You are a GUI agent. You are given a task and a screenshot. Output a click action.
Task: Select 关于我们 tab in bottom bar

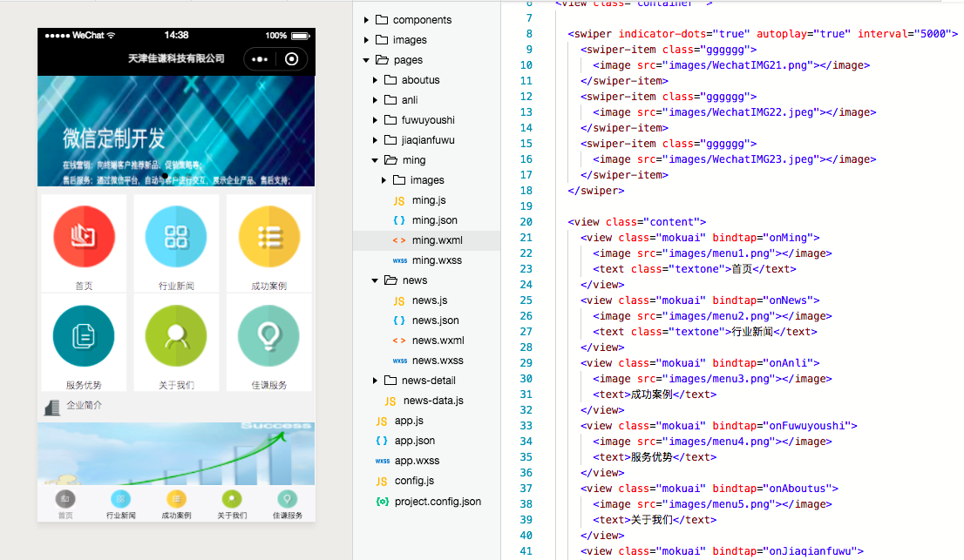232,505
